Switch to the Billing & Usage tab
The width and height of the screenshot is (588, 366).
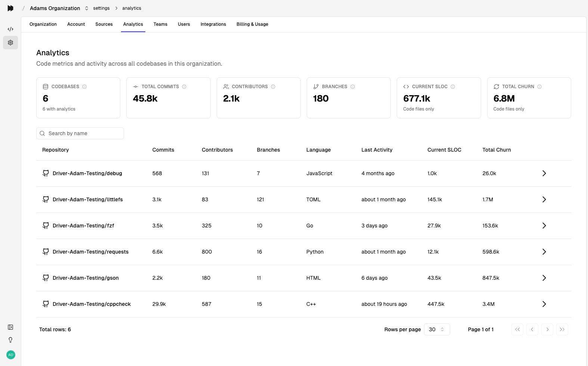[252, 24]
